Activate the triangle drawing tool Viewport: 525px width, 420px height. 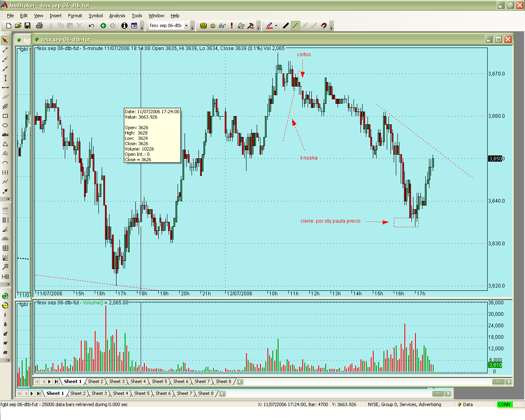(x=5, y=144)
